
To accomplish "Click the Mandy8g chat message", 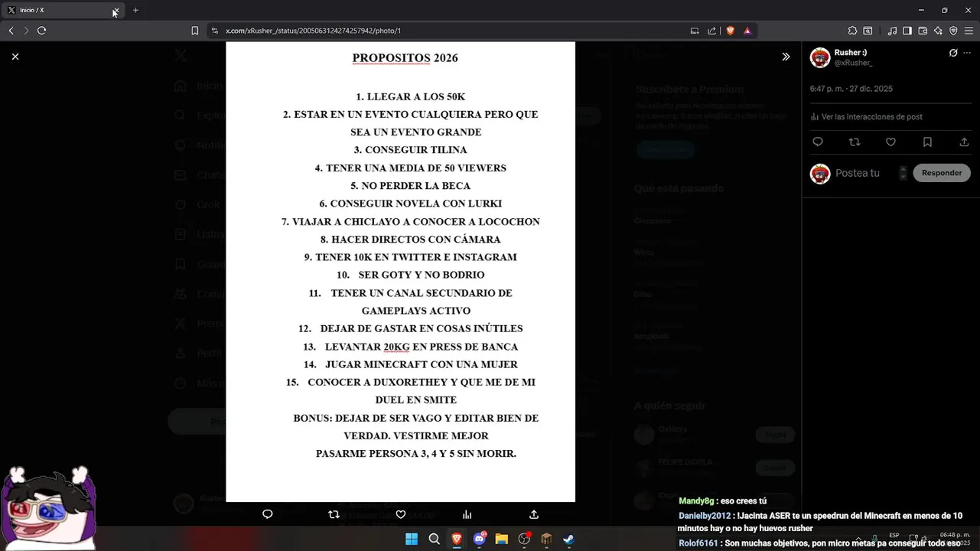I will pyautogui.click(x=722, y=501).
